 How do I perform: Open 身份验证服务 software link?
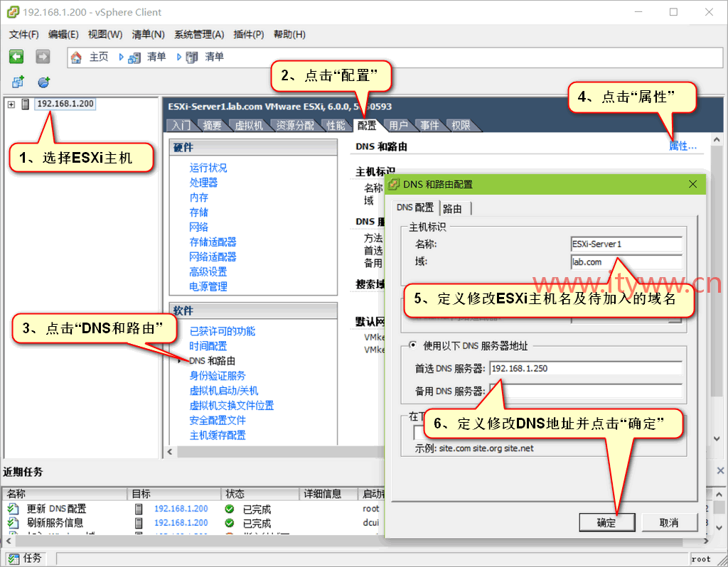point(218,376)
